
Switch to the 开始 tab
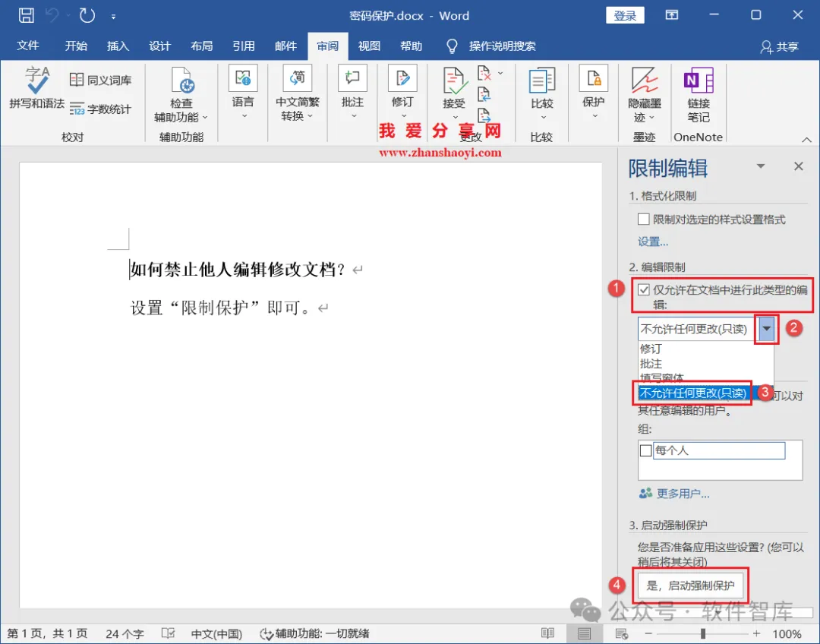click(x=76, y=46)
